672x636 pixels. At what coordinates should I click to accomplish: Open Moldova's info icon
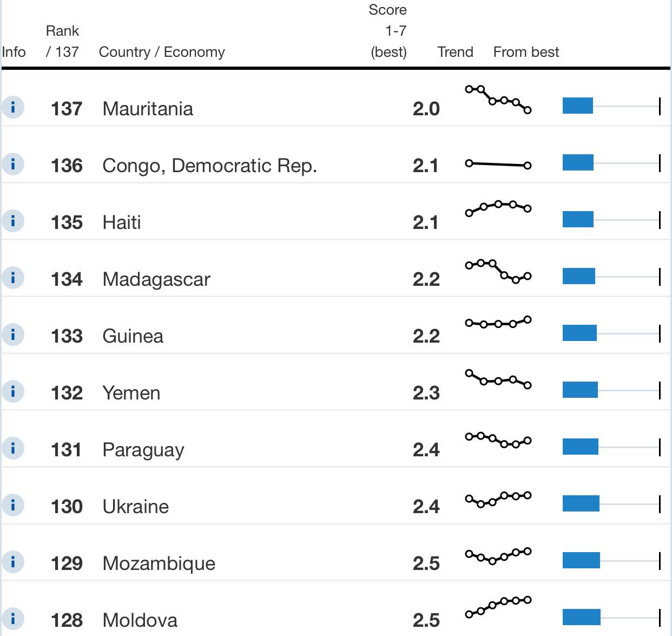[x=13, y=618]
